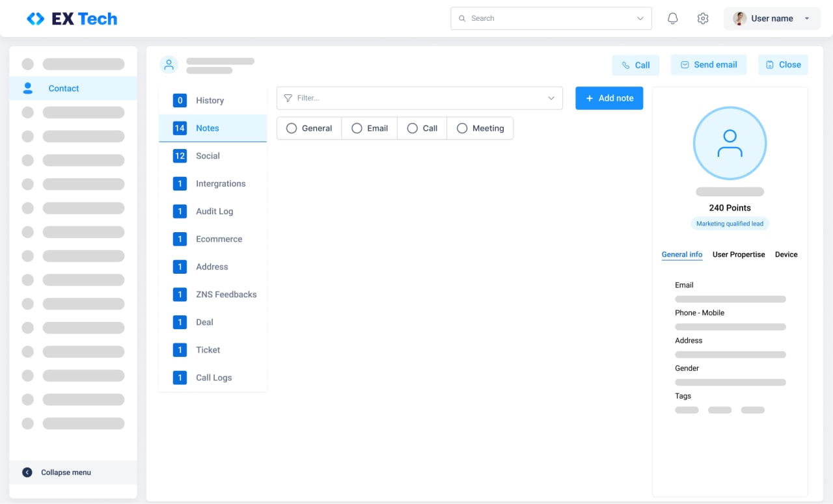Switch to the User Propertise tab
This screenshot has height=504, width=833.
739,255
